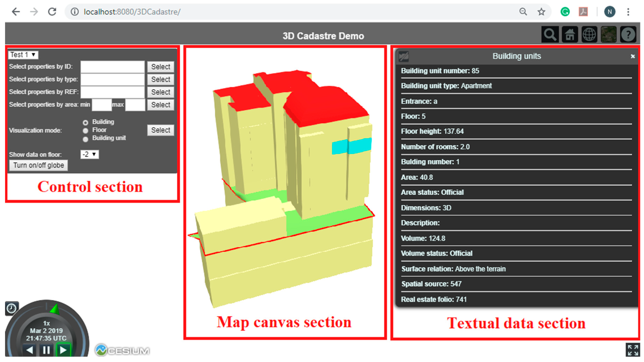Click Select button for properties by ID

click(x=160, y=67)
